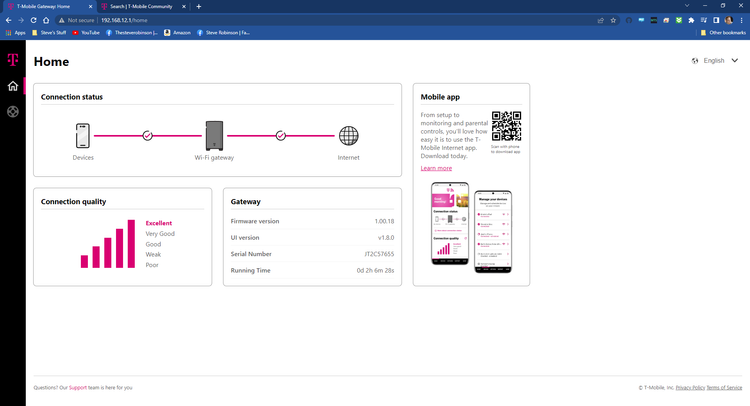750x406 pixels.
Task: Open the Other bookmarks folder
Action: coord(723,33)
